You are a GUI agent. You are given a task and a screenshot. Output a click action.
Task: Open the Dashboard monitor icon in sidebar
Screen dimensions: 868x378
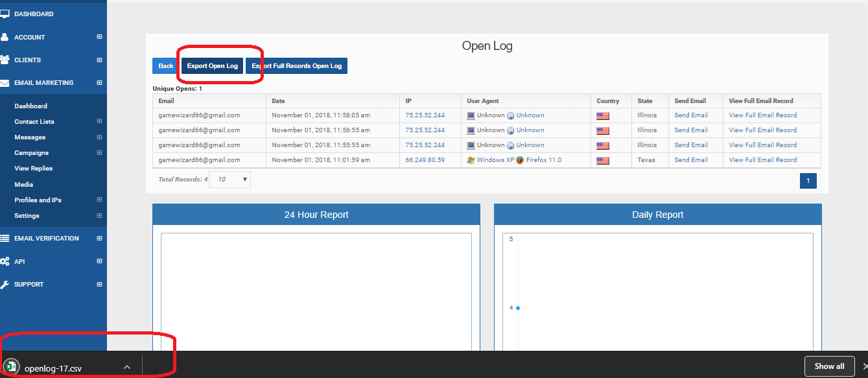click(5, 14)
